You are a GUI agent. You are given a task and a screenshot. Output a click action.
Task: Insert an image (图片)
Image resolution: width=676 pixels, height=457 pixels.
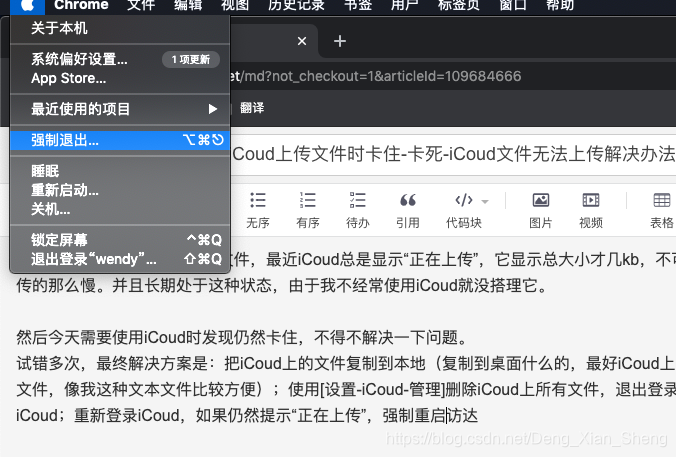(x=541, y=210)
